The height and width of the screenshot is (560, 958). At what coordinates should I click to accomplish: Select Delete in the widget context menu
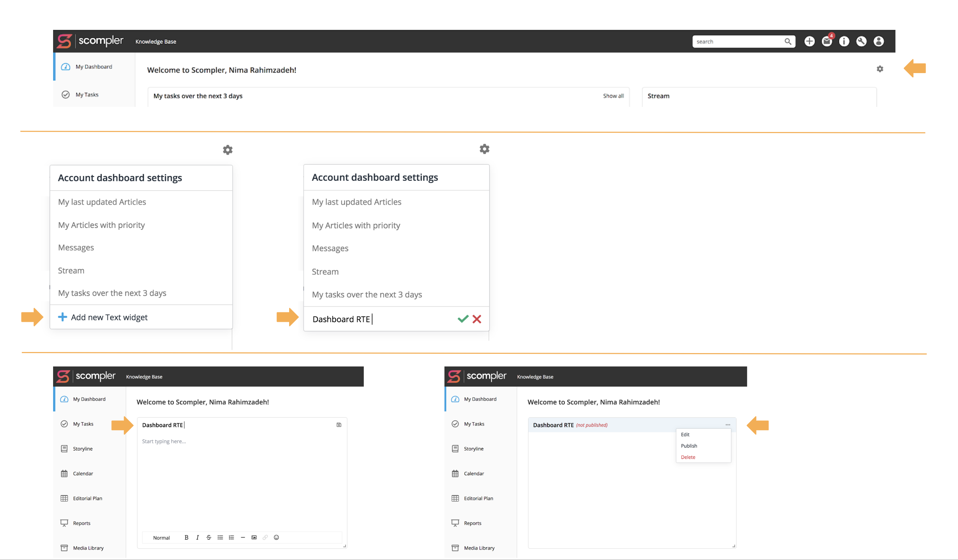click(688, 457)
